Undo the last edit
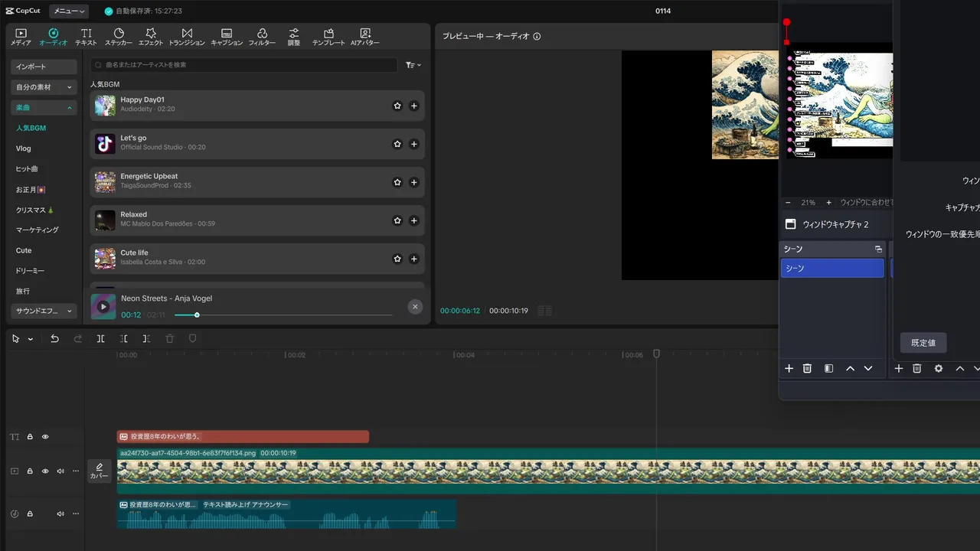The image size is (980, 551). (x=54, y=338)
